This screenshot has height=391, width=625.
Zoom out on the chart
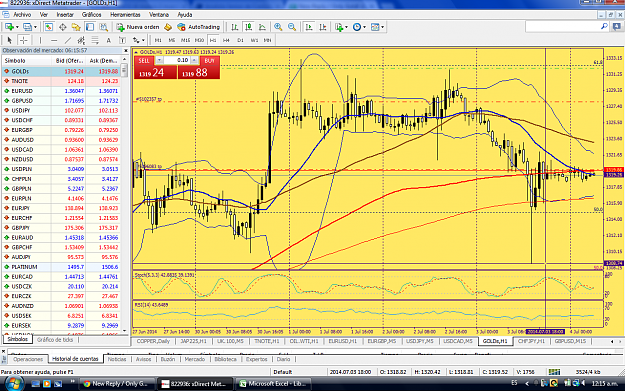(x=292, y=27)
